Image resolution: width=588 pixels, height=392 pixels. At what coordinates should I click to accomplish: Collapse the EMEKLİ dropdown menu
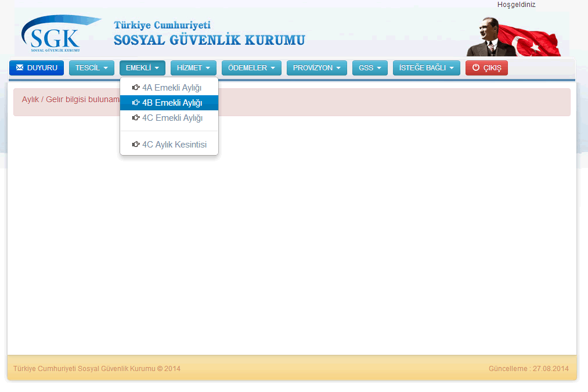tap(142, 68)
